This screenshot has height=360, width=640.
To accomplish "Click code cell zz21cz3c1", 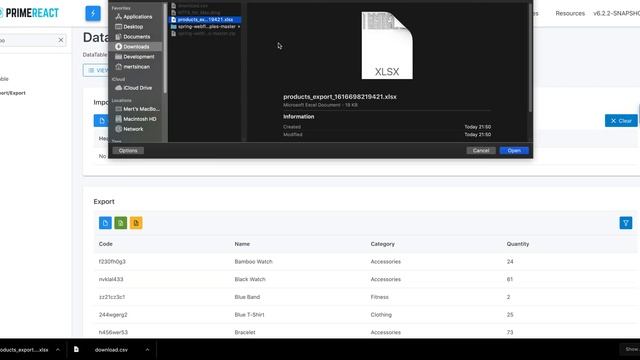I will 112,297.
